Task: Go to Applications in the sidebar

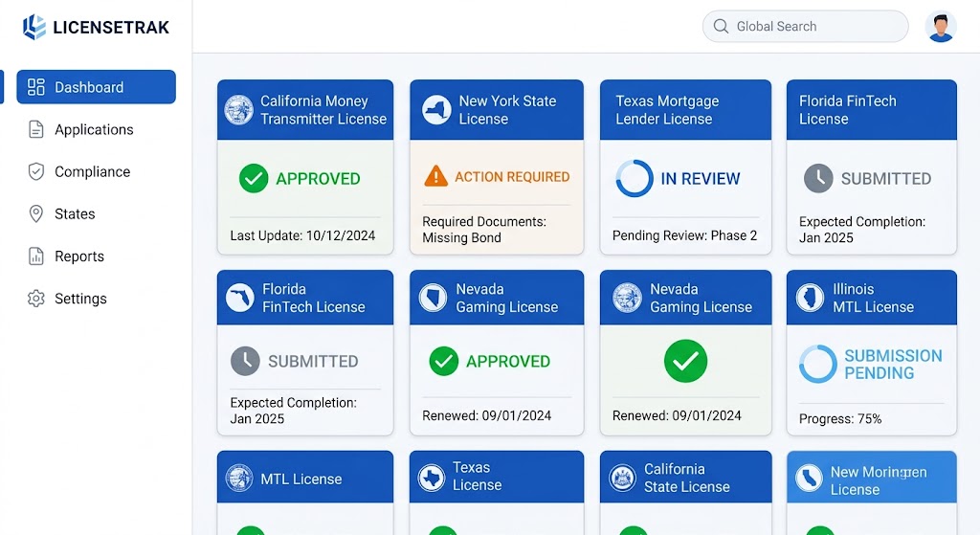Action: (94, 129)
